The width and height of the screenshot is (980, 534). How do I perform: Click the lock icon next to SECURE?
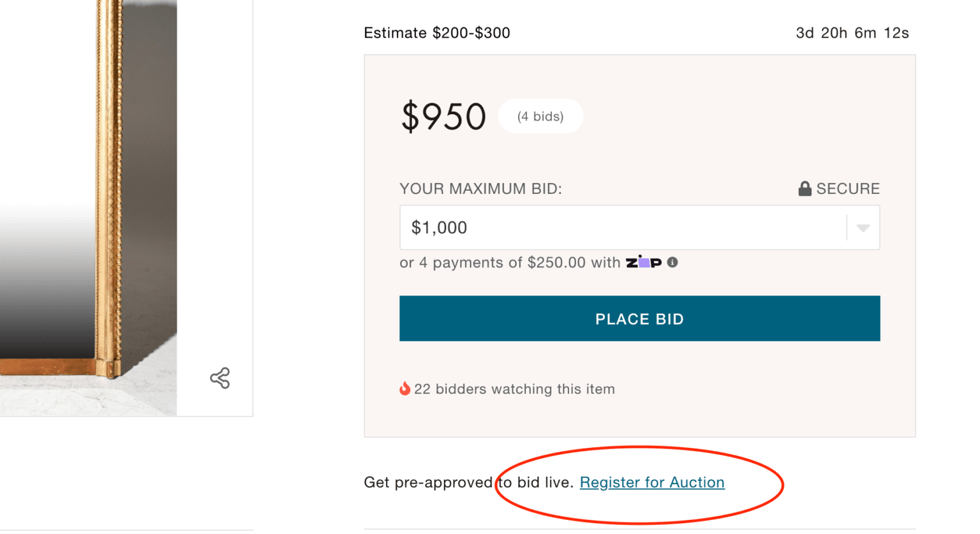[x=804, y=188]
